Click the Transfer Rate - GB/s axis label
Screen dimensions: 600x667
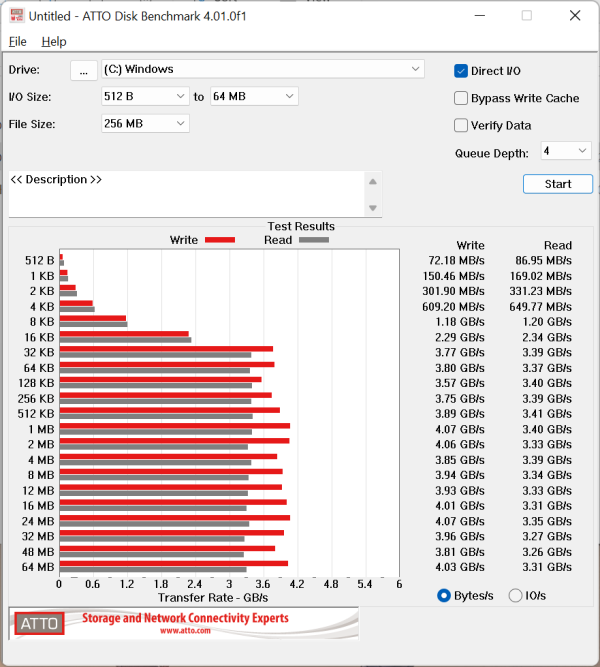click(213, 598)
